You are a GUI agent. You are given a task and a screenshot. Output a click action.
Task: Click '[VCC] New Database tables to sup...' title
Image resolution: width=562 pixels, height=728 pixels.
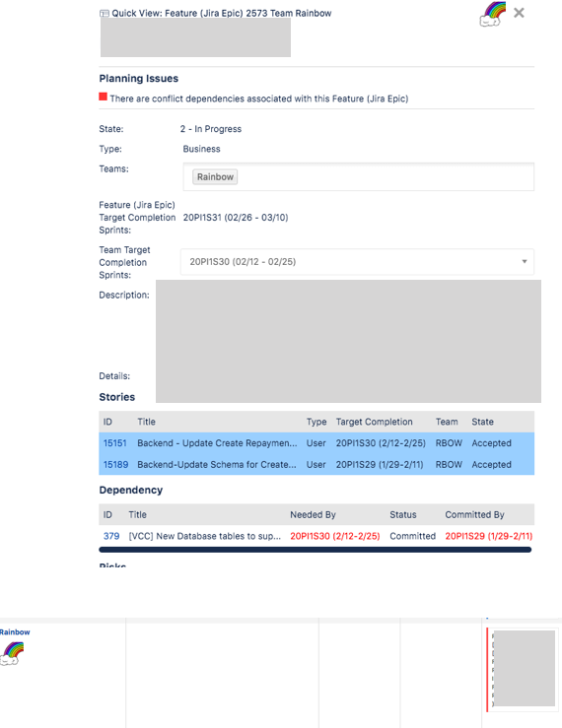204,536
